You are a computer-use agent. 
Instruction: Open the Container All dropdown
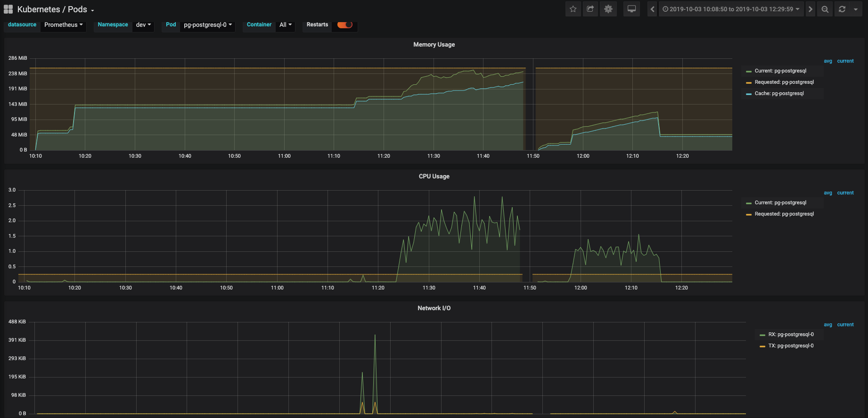click(286, 25)
